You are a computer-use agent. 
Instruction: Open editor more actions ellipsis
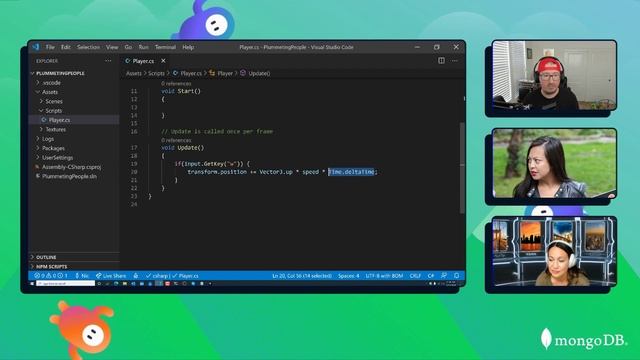click(455, 60)
